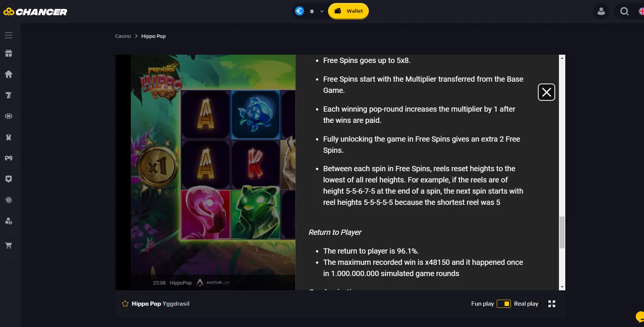Open the slots seven icon in sidebar
This screenshot has height=327, width=644.
pyautogui.click(x=9, y=95)
